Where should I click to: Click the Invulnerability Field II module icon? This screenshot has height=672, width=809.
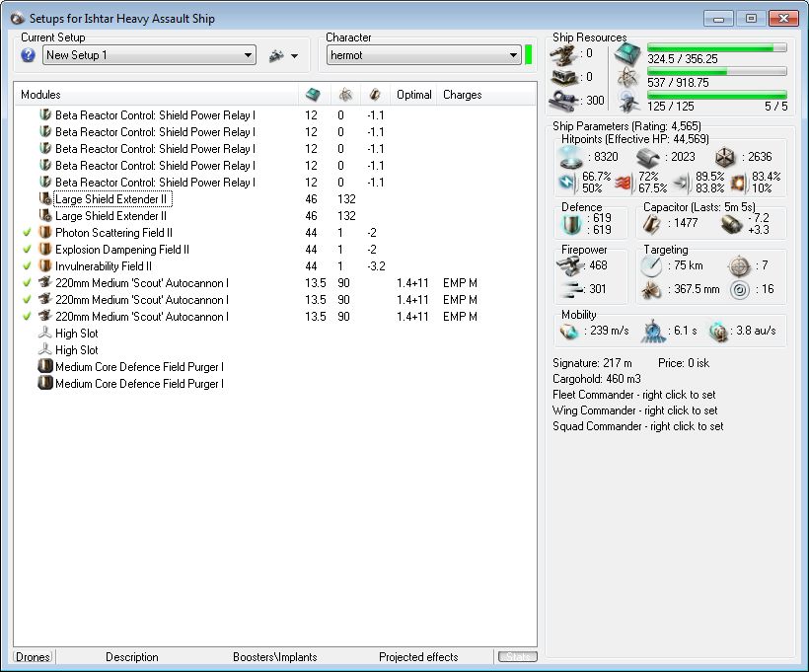(45, 265)
